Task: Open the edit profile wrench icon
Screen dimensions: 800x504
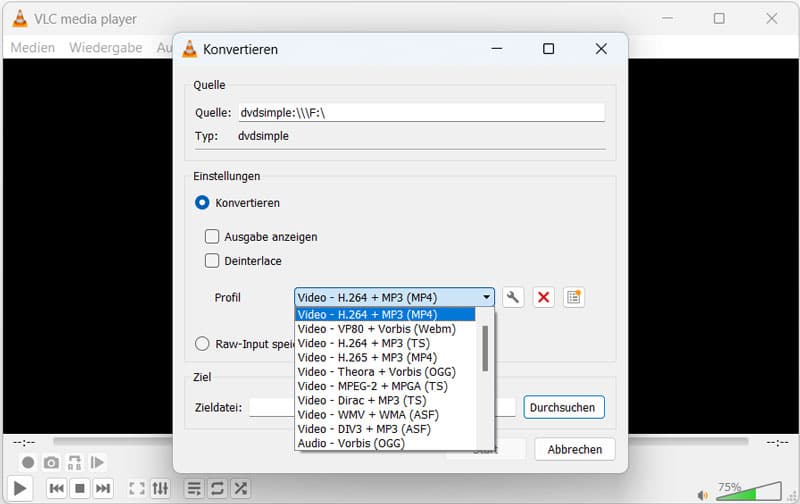Action: point(513,297)
